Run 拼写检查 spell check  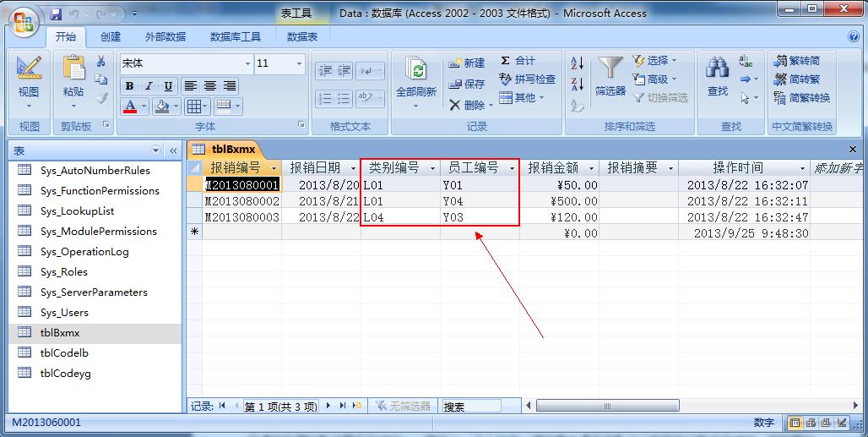click(527, 79)
